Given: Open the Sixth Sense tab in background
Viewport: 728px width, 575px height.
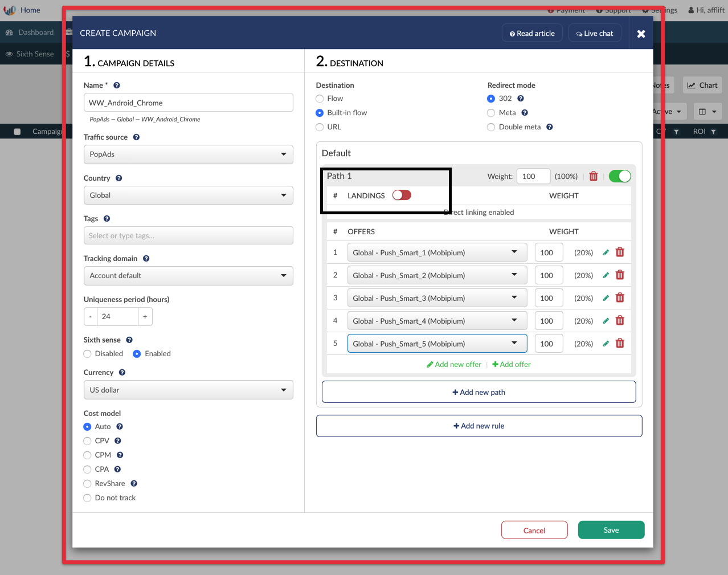Looking at the screenshot, I should (30, 54).
